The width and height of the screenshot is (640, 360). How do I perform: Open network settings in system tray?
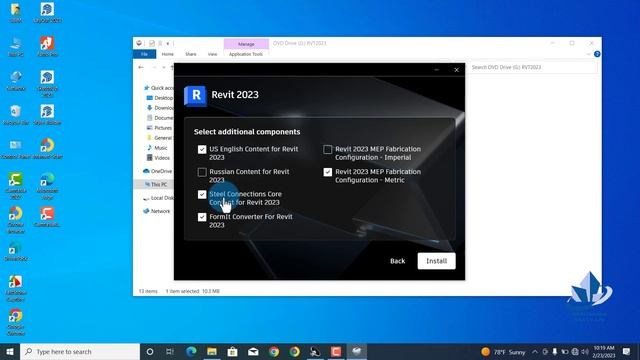tap(575, 352)
